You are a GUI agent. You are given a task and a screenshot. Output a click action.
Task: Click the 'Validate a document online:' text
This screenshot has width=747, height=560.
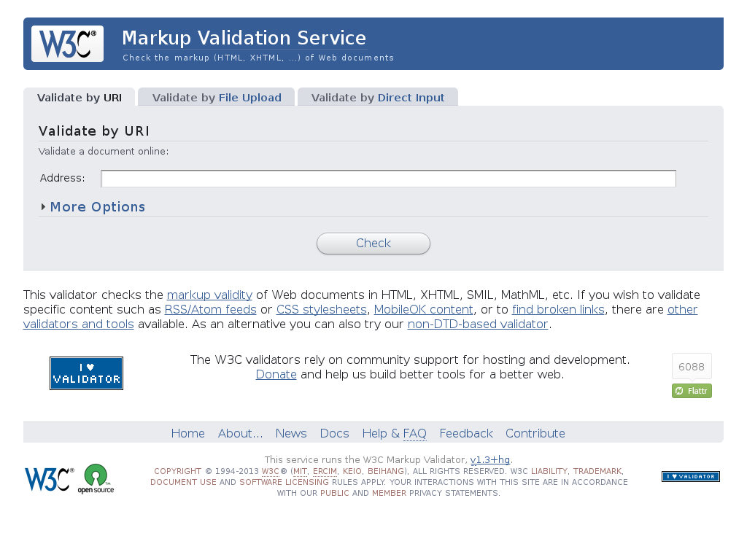[x=104, y=152]
